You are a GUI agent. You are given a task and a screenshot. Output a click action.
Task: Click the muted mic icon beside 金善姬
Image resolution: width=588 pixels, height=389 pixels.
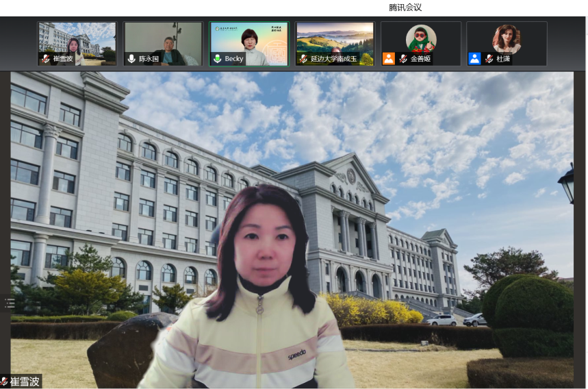[x=403, y=59]
